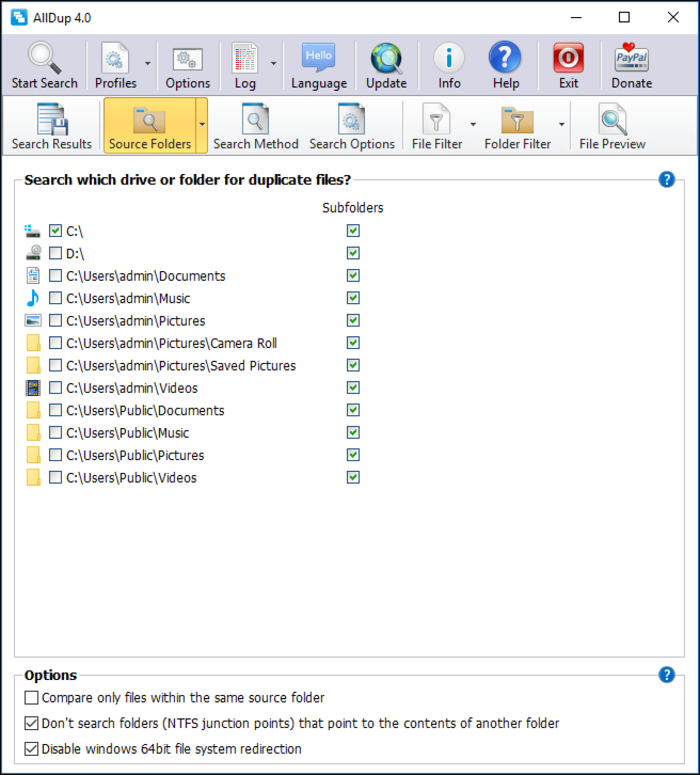Expand the Folder Filter dropdown arrow
The width and height of the screenshot is (700, 775).
coord(562,125)
